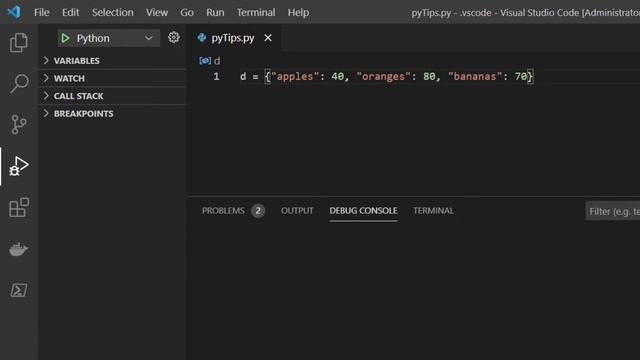This screenshot has width=640, height=360.
Task: Open the View menu
Action: (157, 12)
